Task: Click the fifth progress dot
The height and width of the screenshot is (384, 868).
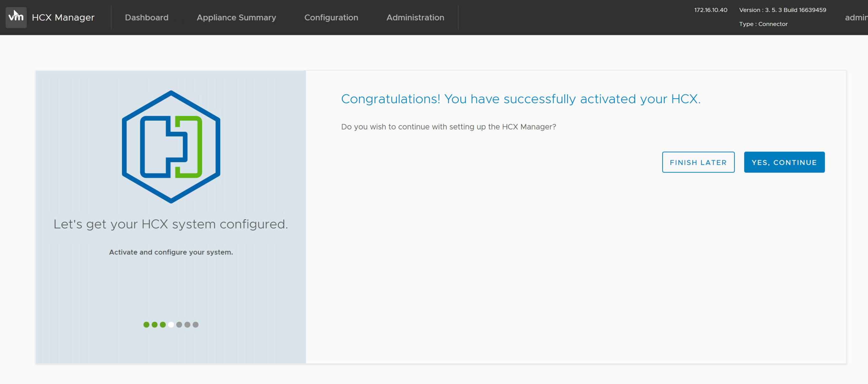Action: pyautogui.click(x=179, y=325)
